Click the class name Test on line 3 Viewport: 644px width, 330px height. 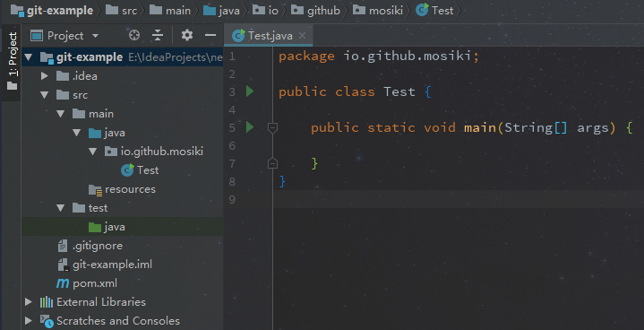click(399, 91)
